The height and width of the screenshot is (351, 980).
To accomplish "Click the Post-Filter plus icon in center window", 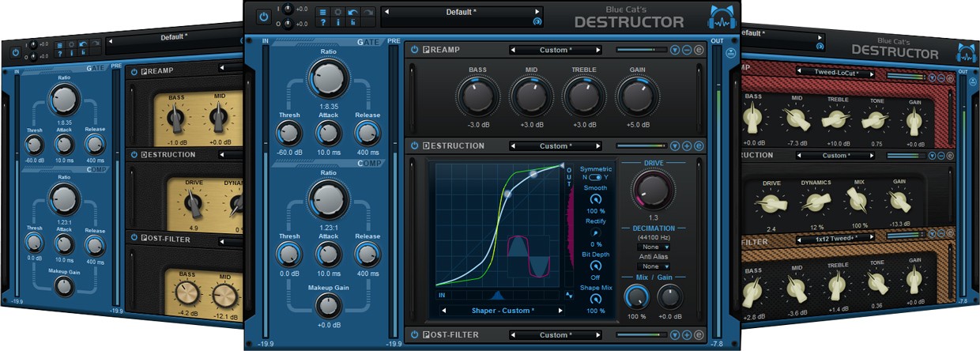I will point(687,335).
